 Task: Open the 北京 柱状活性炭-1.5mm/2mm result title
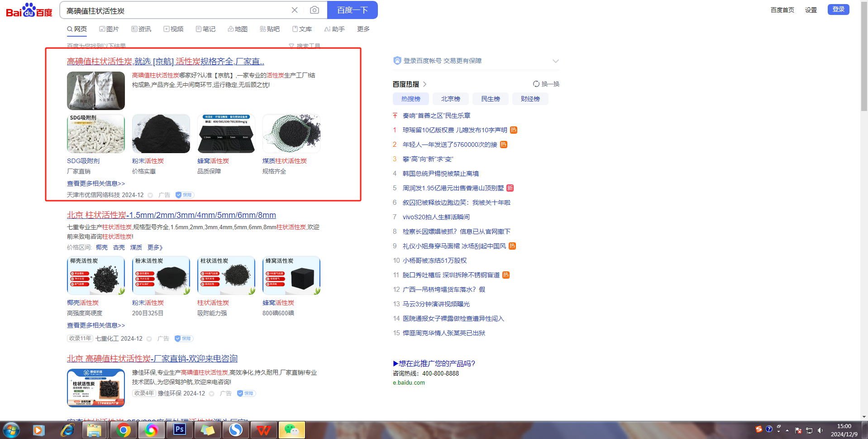pyautogui.click(x=172, y=215)
